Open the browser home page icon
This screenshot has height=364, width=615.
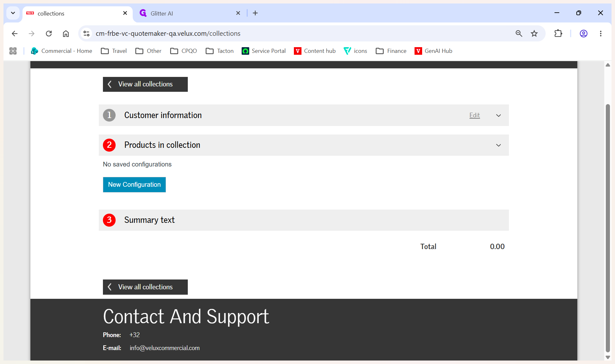(66, 34)
